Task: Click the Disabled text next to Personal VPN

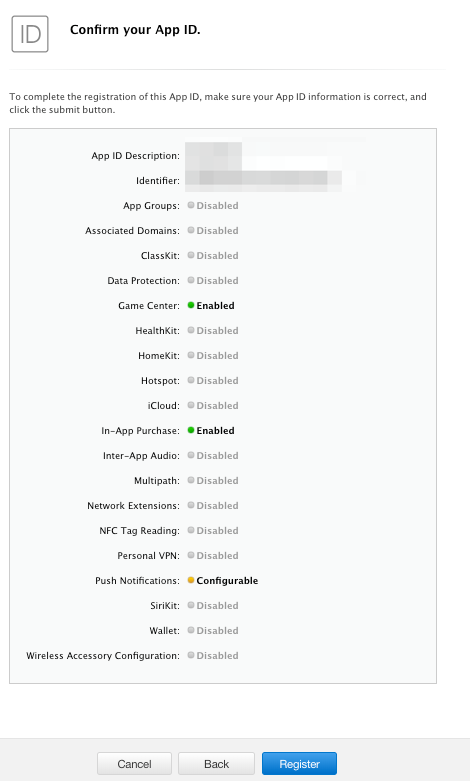Action: [x=218, y=556]
